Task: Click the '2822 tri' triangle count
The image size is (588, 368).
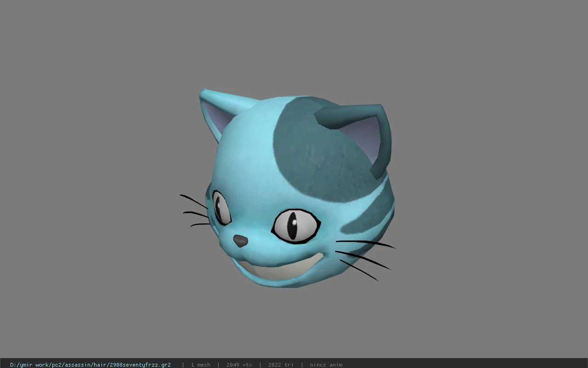Action: click(x=281, y=365)
